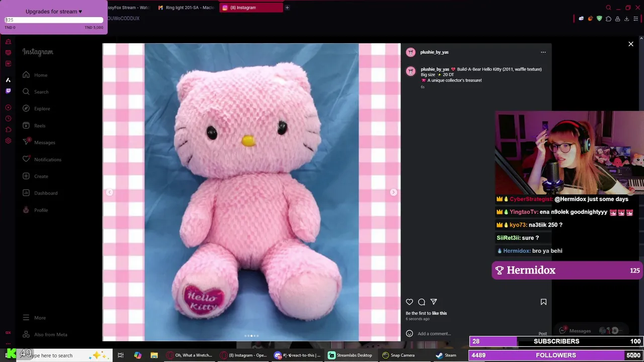The height and width of the screenshot is (362, 644).
Task: Open Profile from sidebar
Action: [x=35, y=210]
